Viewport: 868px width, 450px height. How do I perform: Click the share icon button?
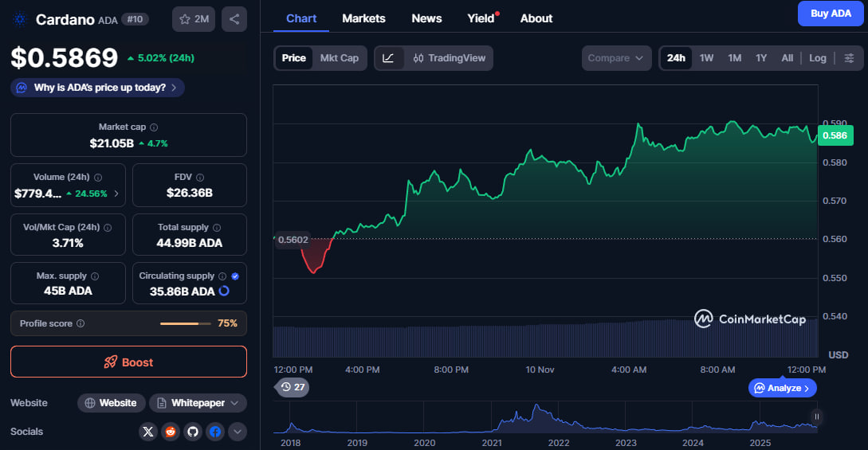pyautogui.click(x=234, y=18)
